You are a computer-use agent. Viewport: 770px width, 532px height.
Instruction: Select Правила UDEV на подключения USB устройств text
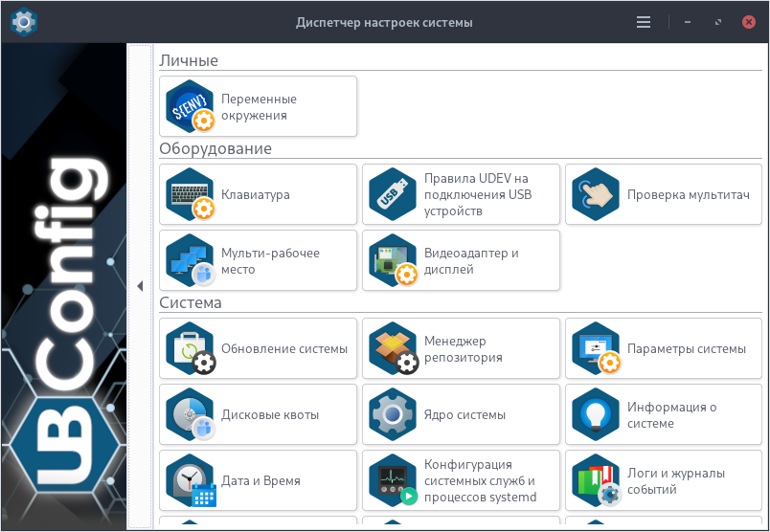pyautogui.click(x=478, y=194)
